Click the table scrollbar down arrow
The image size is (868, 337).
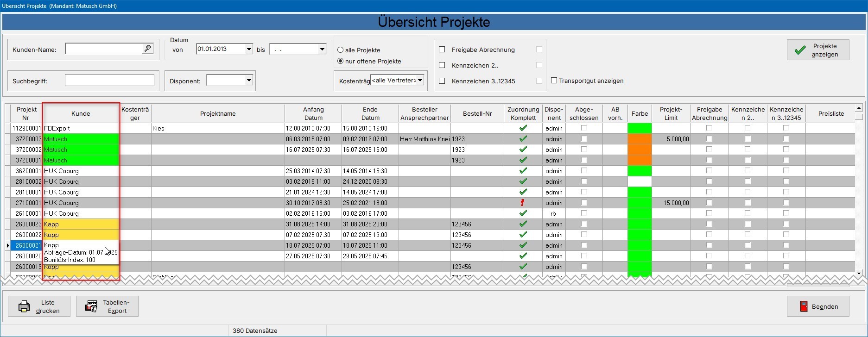[859, 274]
